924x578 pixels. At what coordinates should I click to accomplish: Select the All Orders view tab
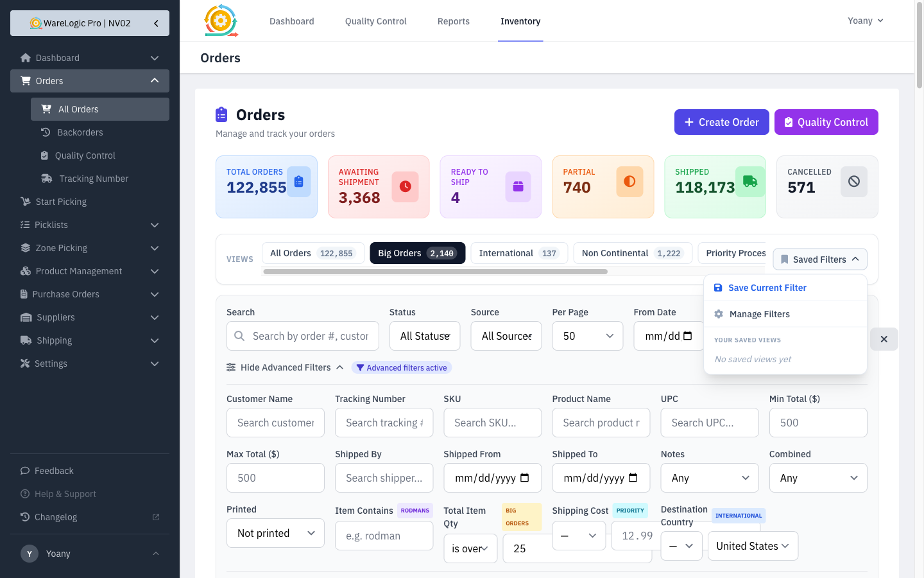point(313,253)
